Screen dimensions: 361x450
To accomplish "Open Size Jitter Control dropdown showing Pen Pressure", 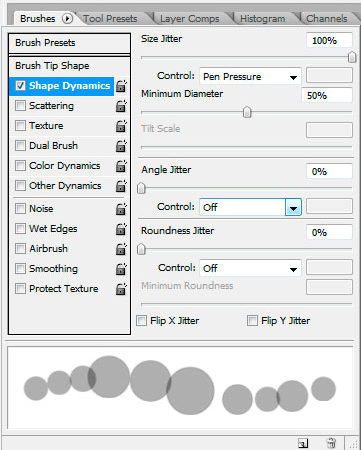I will [x=250, y=77].
